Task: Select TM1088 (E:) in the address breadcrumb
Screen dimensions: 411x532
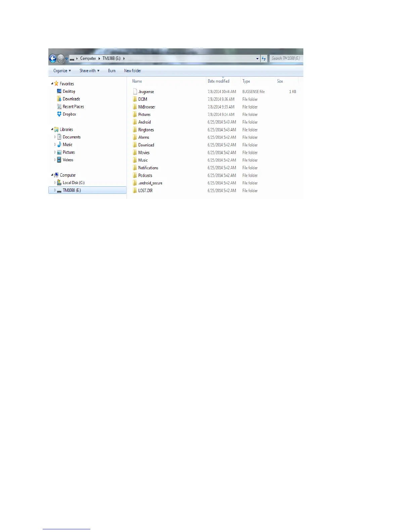Action: tap(111, 58)
